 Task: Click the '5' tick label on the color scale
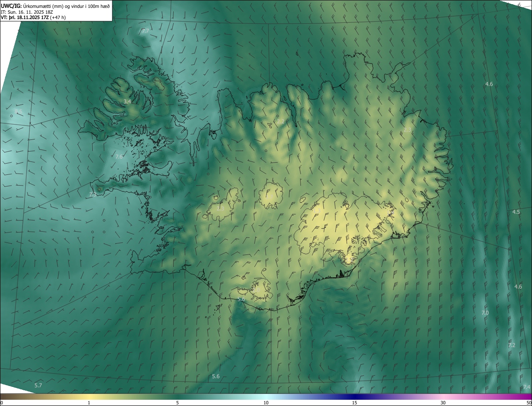(x=177, y=403)
